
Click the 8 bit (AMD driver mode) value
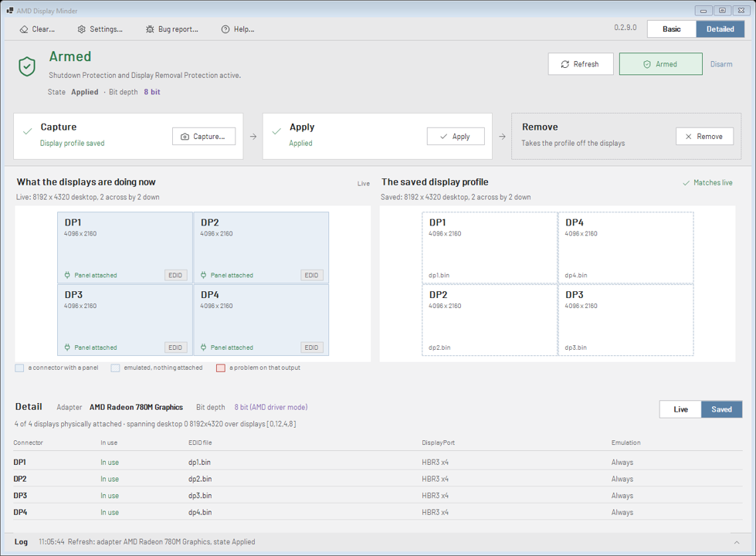(x=271, y=408)
